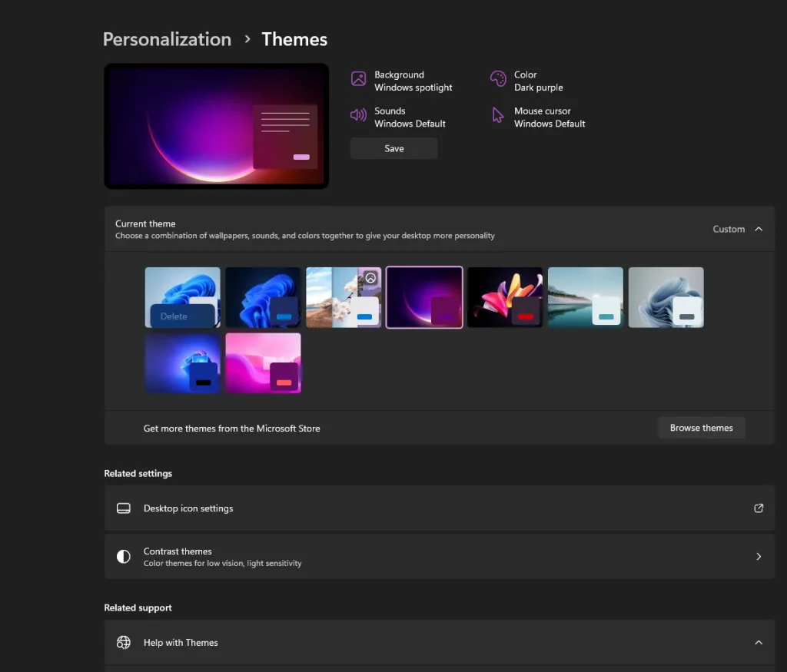Click the large theme preview image

click(x=216, y=126)
